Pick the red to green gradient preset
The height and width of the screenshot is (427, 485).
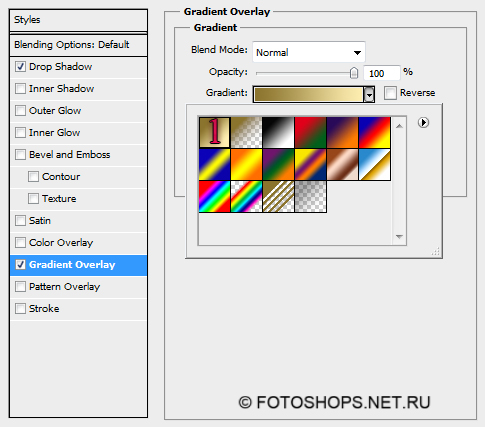click(x=310, y=132)
